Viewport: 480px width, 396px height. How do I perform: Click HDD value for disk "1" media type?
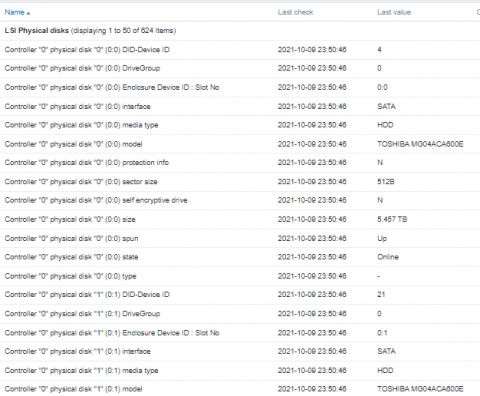coord(385,370)
